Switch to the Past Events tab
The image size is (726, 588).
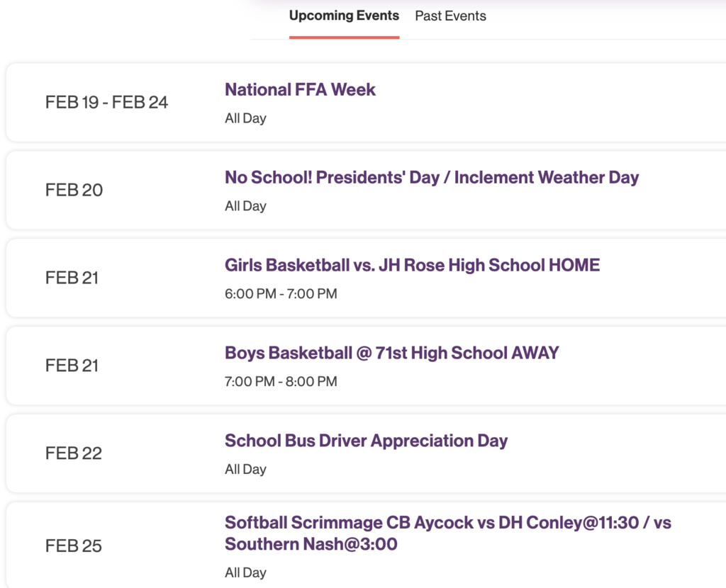point(450,16)
